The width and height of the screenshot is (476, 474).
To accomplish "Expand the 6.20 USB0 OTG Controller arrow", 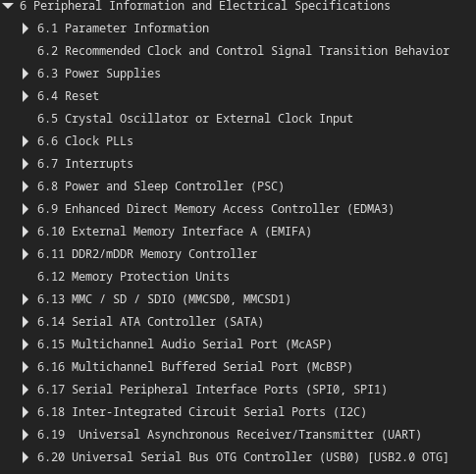I will click(26, 457).
